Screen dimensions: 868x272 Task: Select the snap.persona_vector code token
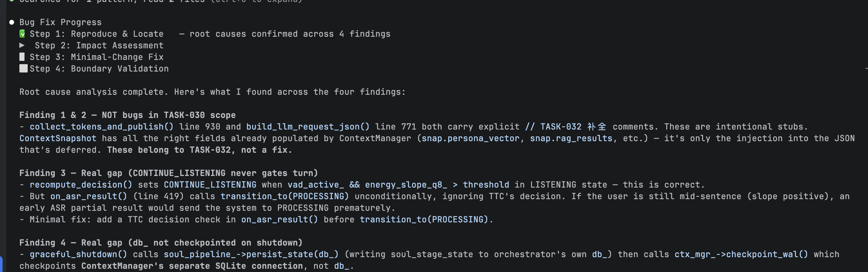[x=470, y=138]
